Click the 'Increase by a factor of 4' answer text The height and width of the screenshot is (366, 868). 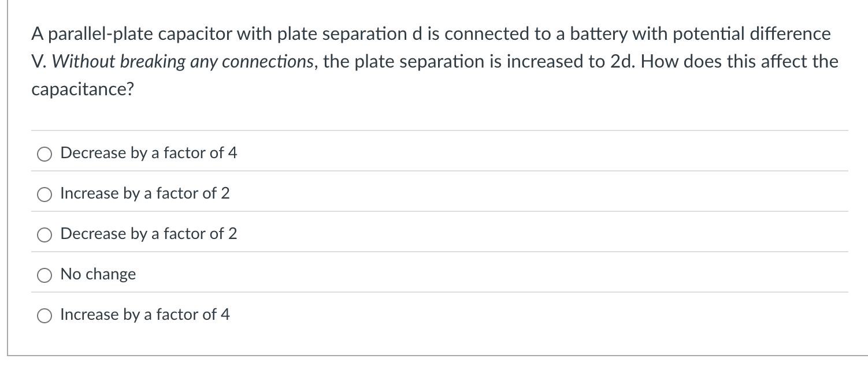(x=145, y=315)
